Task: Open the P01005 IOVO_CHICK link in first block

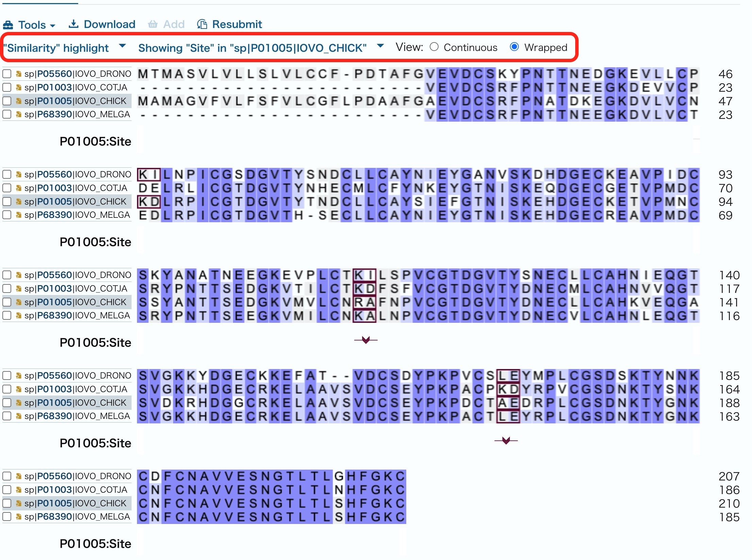Action: tap(54, 101)
